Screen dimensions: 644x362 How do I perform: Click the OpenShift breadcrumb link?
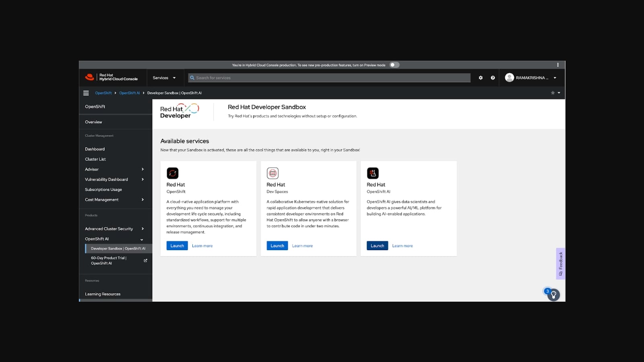(103, 93)
